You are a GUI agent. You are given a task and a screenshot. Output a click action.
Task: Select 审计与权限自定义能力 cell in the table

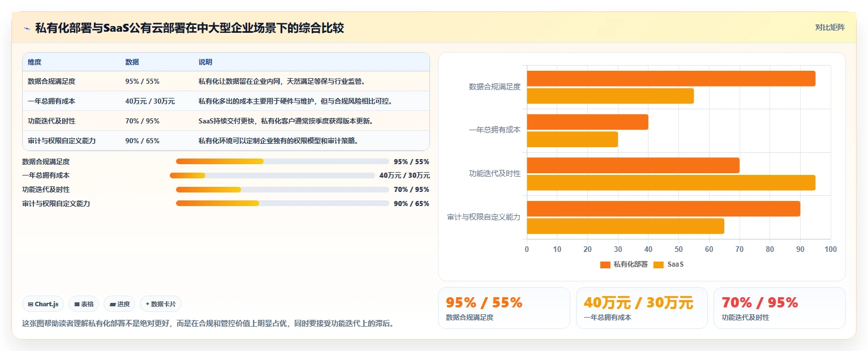[62, 141]
